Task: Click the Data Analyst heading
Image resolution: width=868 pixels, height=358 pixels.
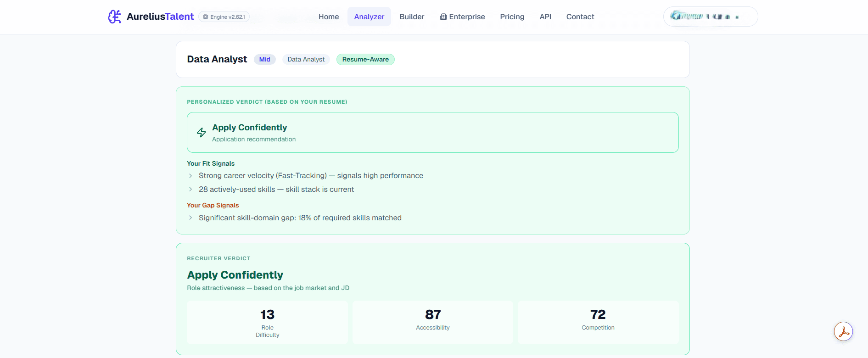Action: pos(217,59)
